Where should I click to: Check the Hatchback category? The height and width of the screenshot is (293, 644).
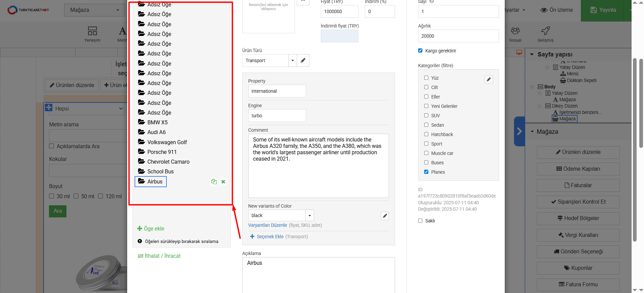coord(426,134)
